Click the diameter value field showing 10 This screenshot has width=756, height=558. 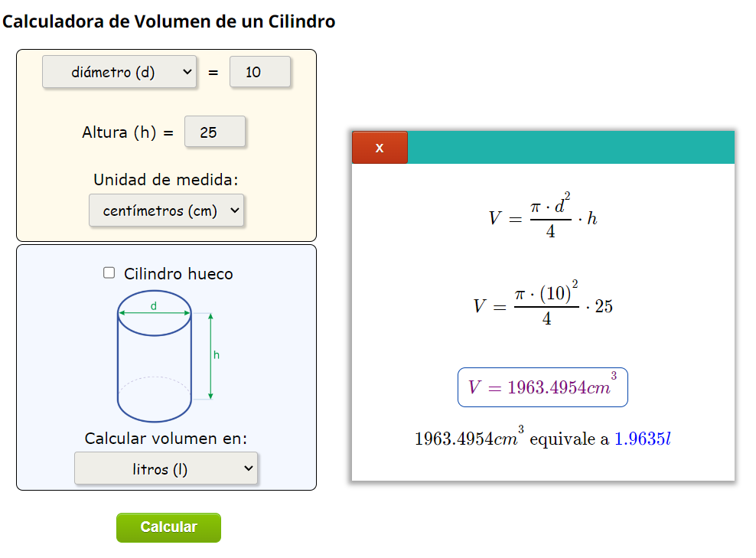click(x=260, y=71)
